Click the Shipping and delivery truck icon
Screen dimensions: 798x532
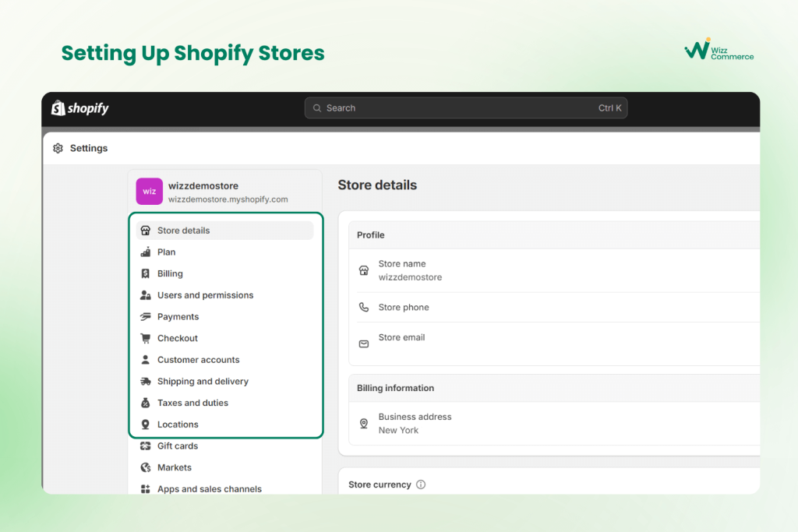coord(146,382)
